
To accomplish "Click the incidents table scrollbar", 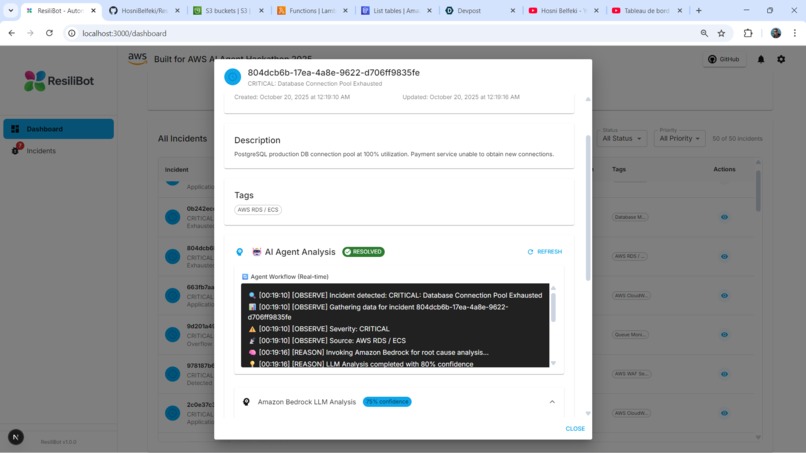I will pyautogui.click(x=758, y=190).
